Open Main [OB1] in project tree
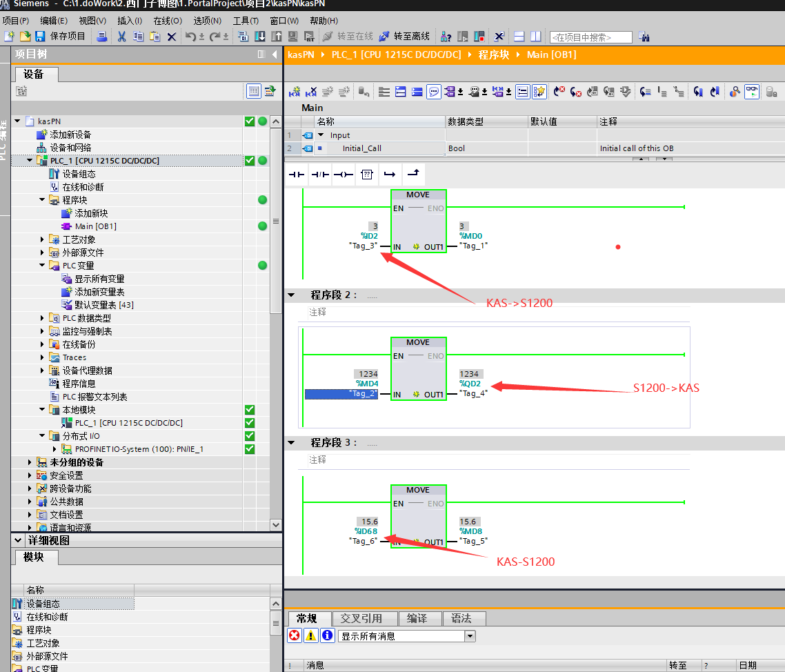 pyautogui.click(x=95, y=226)
